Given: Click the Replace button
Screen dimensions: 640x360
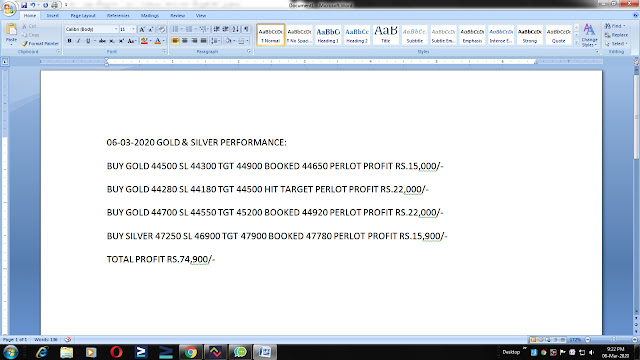Looking at the screenshot, I should coord(616,35).
